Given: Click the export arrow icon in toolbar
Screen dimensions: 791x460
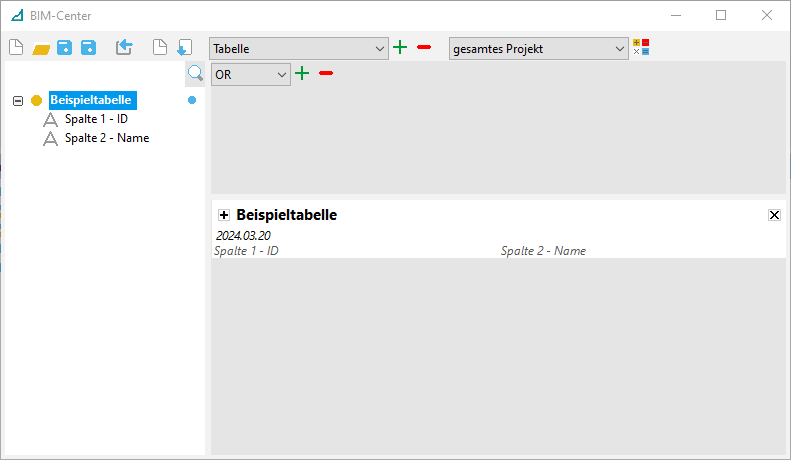Looking at the screenshot, I should [124, 47].
